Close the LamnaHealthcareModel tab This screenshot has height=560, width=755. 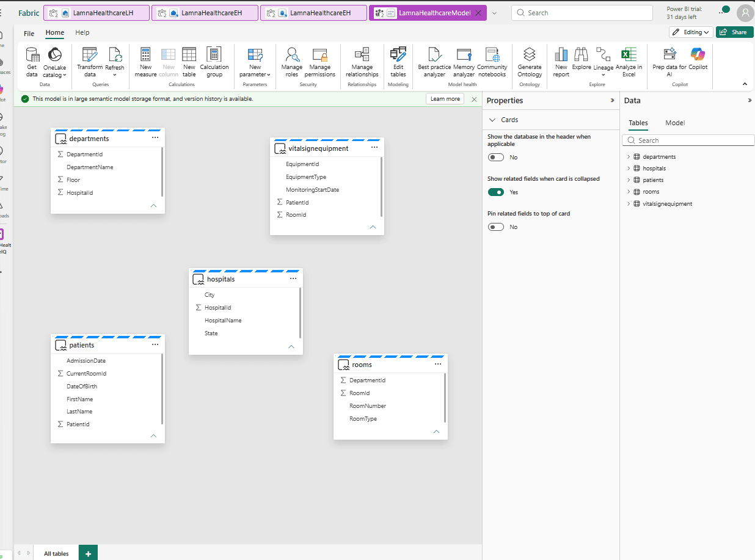[478, 13]
